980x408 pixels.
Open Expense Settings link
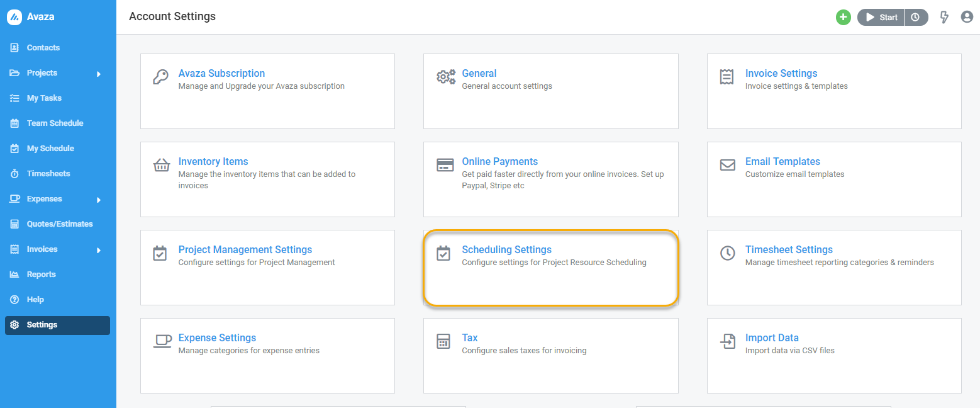(x=217, y=337)
